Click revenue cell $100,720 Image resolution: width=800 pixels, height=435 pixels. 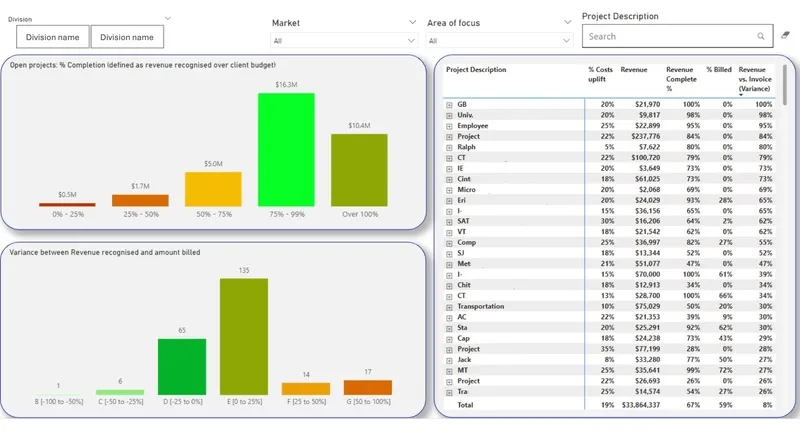[x=645, y=158]
